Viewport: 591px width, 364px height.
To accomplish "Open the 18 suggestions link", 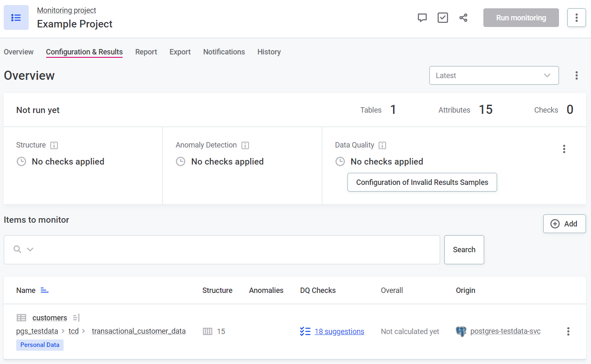I will pos(339,332).
